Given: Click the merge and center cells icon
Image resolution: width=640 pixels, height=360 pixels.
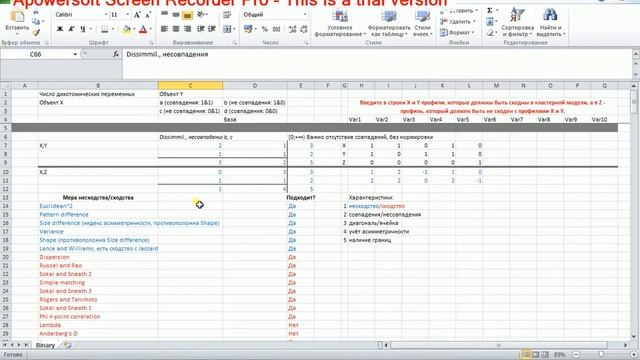Looking at the screenshot, I should (x=226, y=29).
